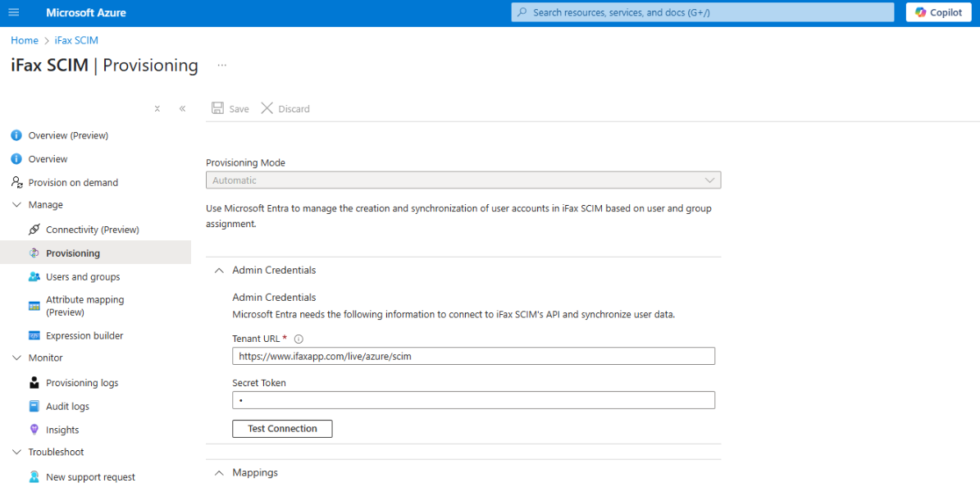Open the more options ellipsis beside the title
This screenshot has width=980, height=501.
(222, 65)
